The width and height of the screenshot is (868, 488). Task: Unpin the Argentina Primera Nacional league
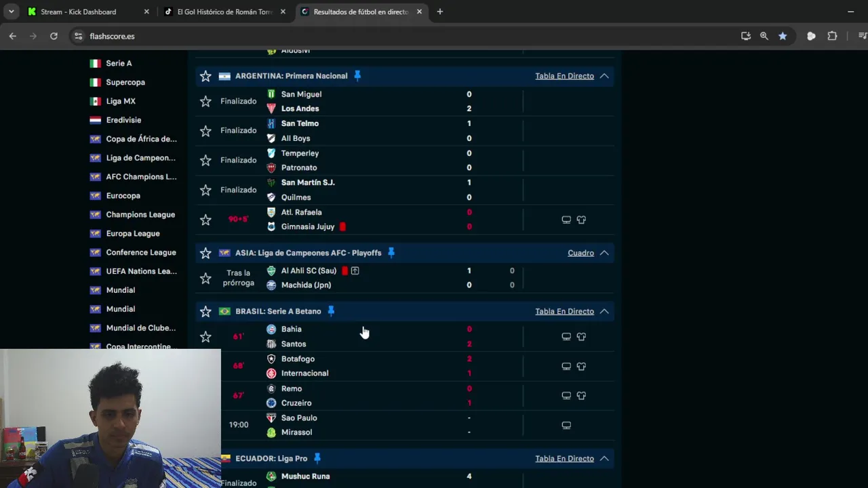(357, 76)
